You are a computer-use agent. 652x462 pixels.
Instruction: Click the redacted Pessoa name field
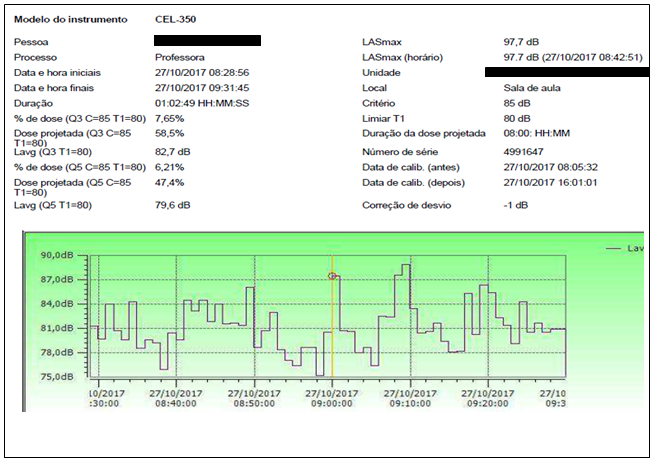click(x=208, y=41)
